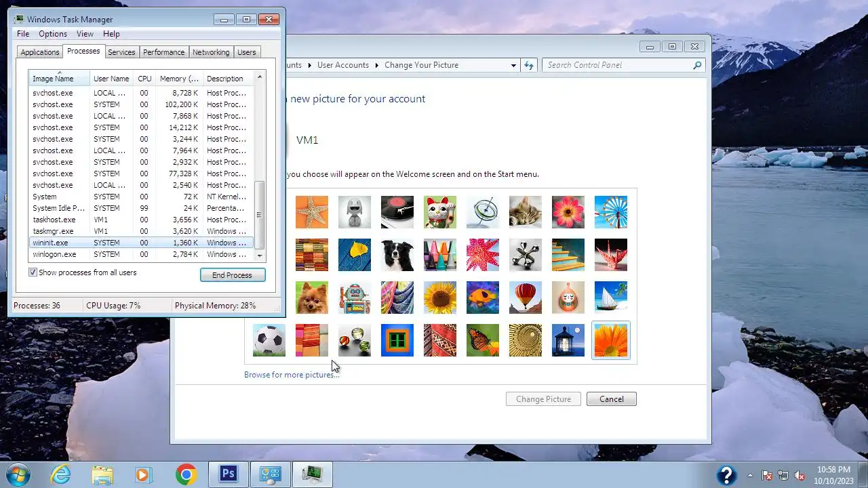Select the vinyl record picture
868x488 pixels.
click(397, 212)
